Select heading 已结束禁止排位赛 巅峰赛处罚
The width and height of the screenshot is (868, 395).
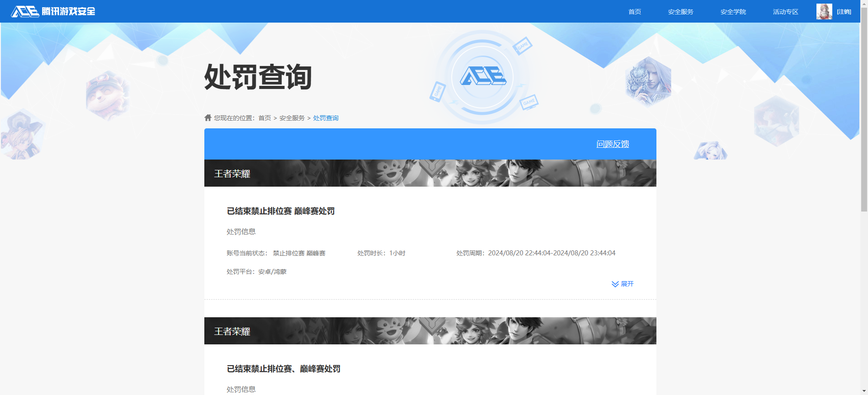tap(281, 211)
